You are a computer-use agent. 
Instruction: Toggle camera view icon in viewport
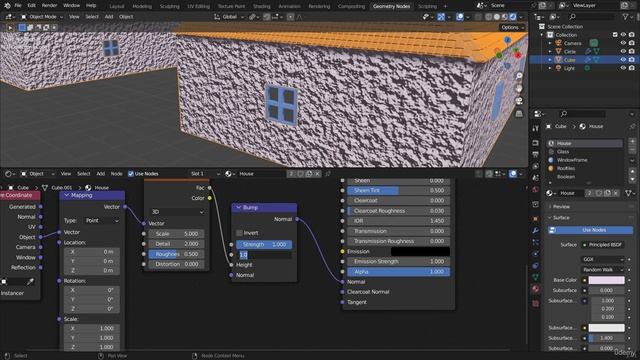[x=519, y=101]
